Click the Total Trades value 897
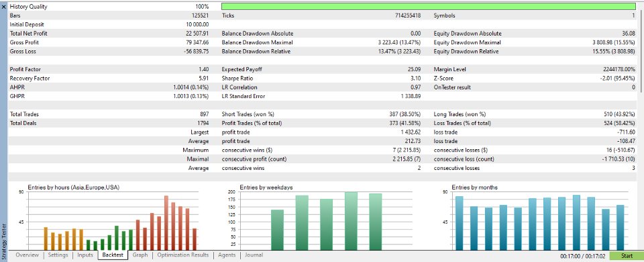 (205, 114)
